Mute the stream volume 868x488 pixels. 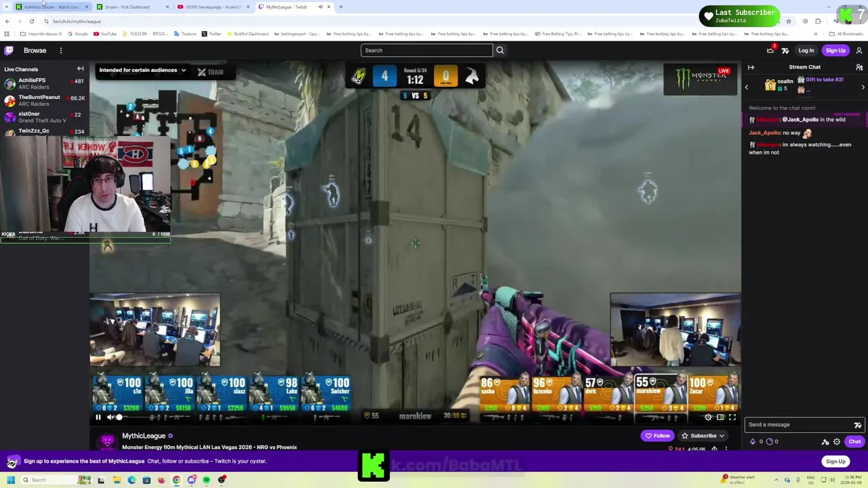point(111,417)
